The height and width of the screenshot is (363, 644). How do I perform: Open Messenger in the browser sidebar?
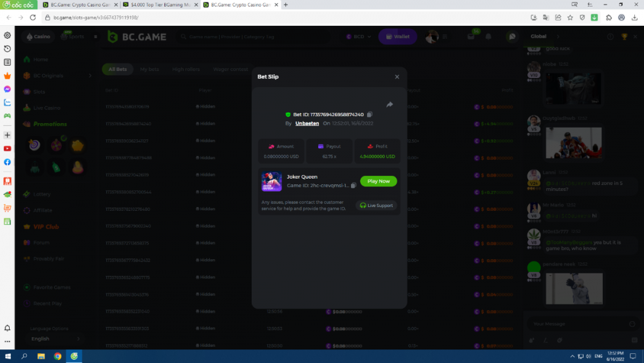[x=7, y=89]
